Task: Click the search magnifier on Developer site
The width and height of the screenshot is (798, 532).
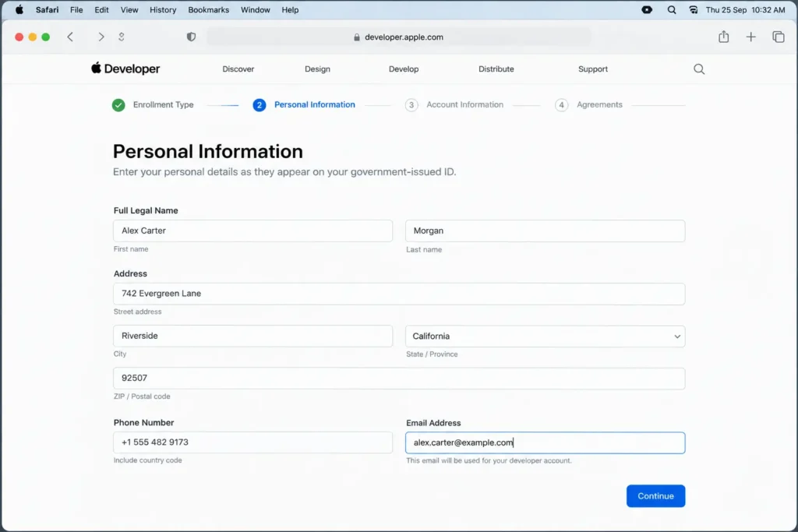Action: (x=699, y=69)
